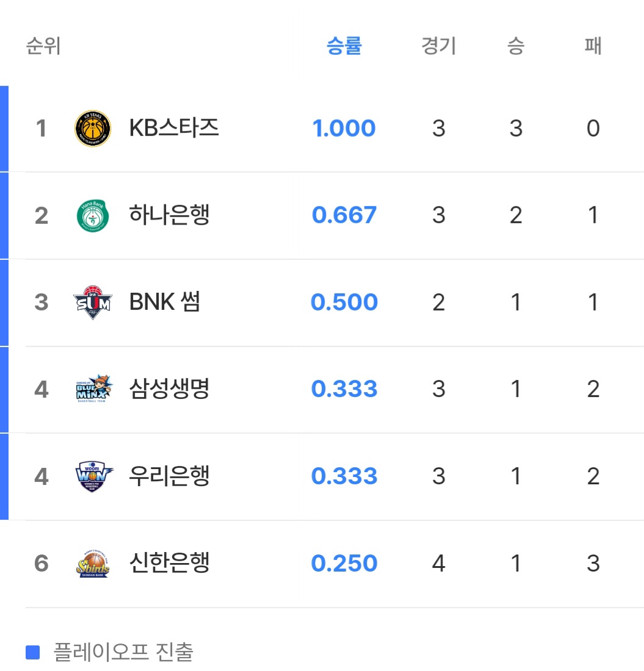
Task: Open the KB스타즈 team name
Action: coord(174,129)
